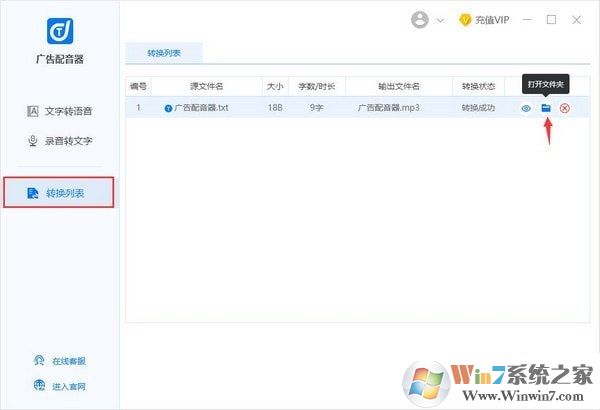
Task: Switch to the 转换列表 tab
Action: 164,53
